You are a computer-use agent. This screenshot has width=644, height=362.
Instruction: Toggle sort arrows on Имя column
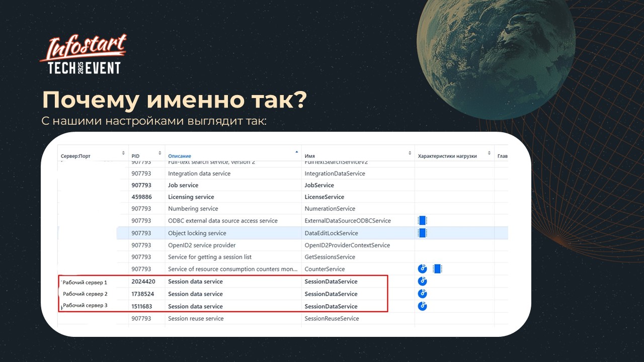pyautogui.click(x=410, y=153)
